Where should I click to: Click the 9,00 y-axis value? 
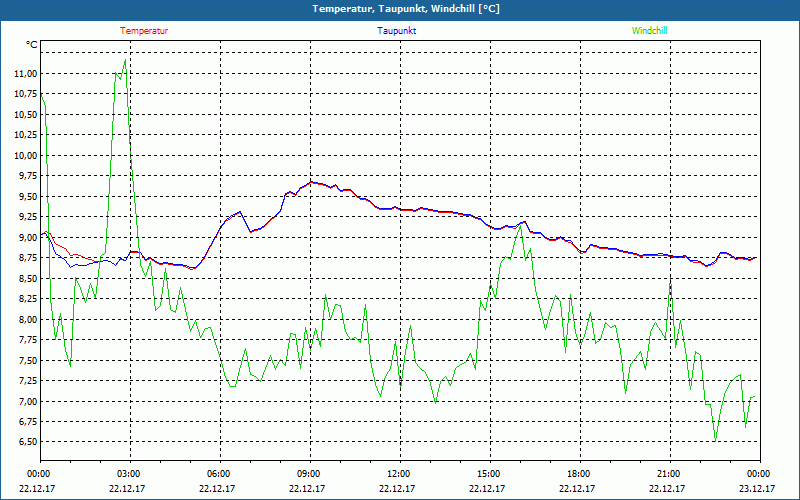click(29, 237)
